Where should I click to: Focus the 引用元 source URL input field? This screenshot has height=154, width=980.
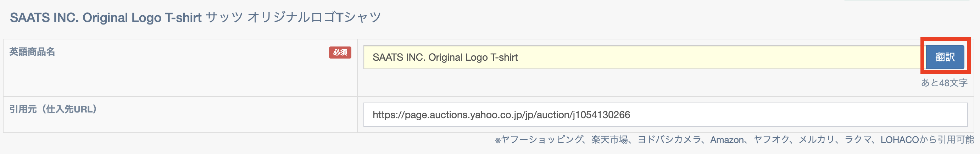[x=665, y=115]
